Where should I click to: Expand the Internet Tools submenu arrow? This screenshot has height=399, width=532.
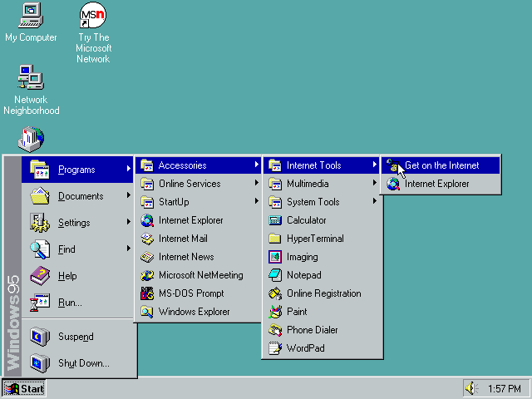click(x=375, y=165)
